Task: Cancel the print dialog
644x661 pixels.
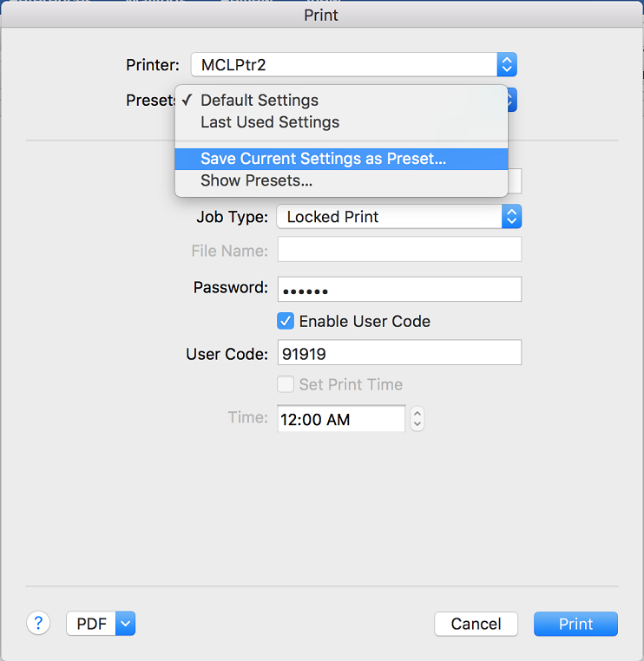Action: [x=476, y=624]
